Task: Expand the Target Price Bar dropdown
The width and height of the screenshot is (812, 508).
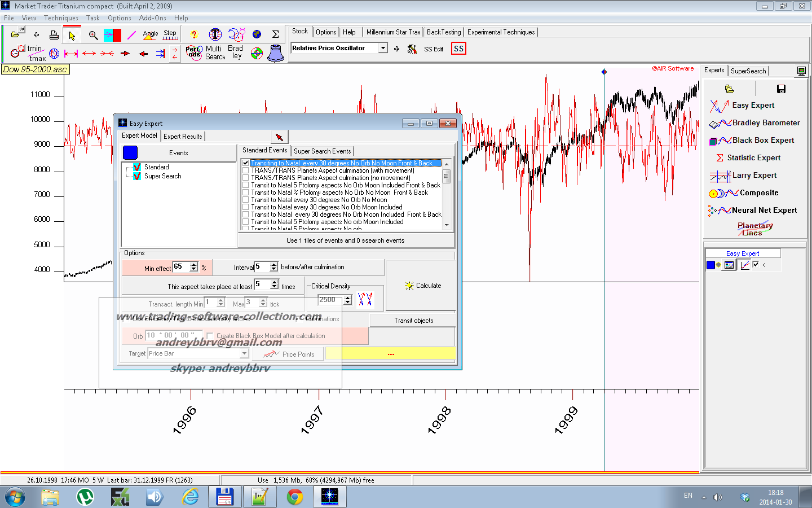Action: coord(244,354)
